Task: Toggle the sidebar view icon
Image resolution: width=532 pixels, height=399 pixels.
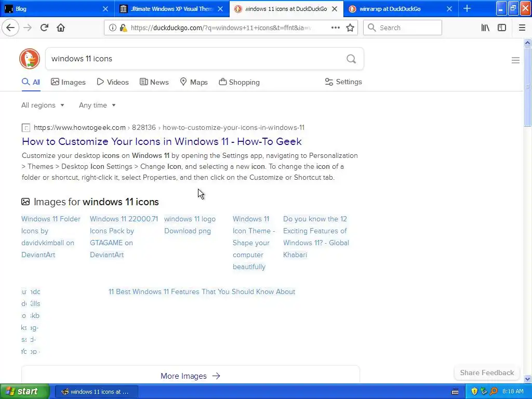Action: coord(502,28)
